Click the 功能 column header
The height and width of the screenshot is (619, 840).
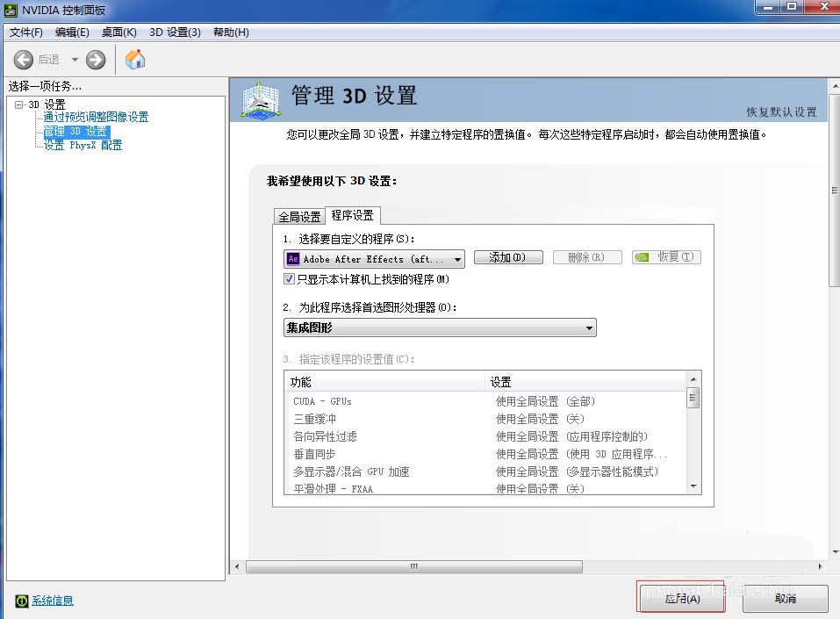[x=384, y=382]
